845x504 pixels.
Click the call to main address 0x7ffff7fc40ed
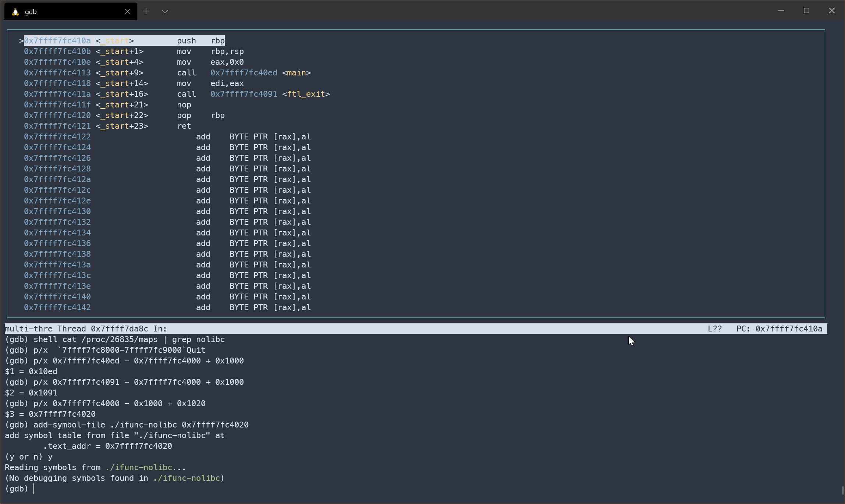tap(244, 73)
